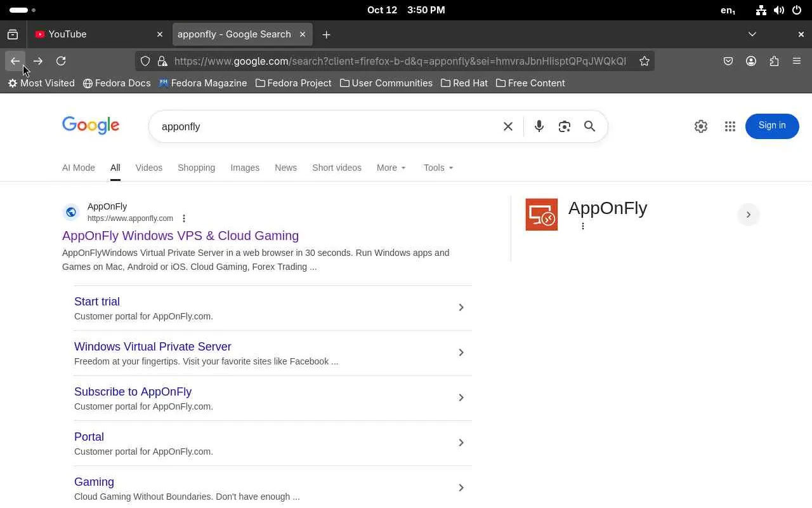This screenshot has width=812, height=508.
Task: View site security lock information
Action: [x=162, y=61]
